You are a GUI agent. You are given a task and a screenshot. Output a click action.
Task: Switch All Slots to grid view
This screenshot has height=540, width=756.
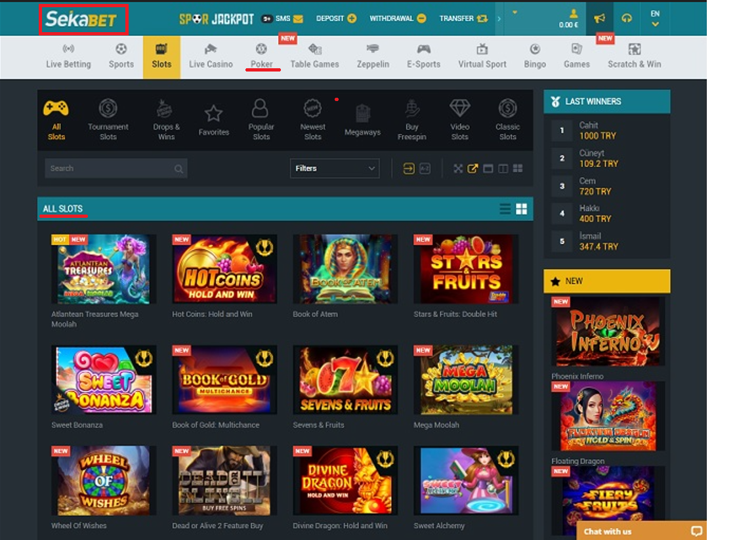[521, 209]
